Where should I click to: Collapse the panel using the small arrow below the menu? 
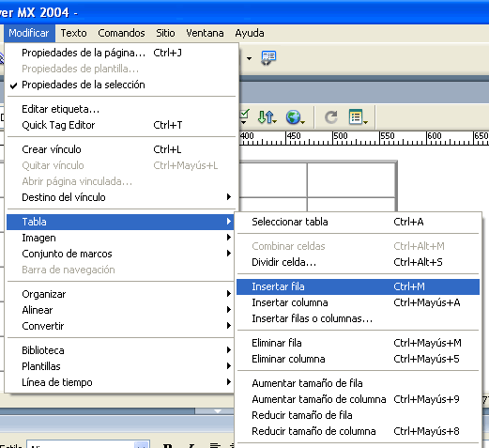click(218, 411)
